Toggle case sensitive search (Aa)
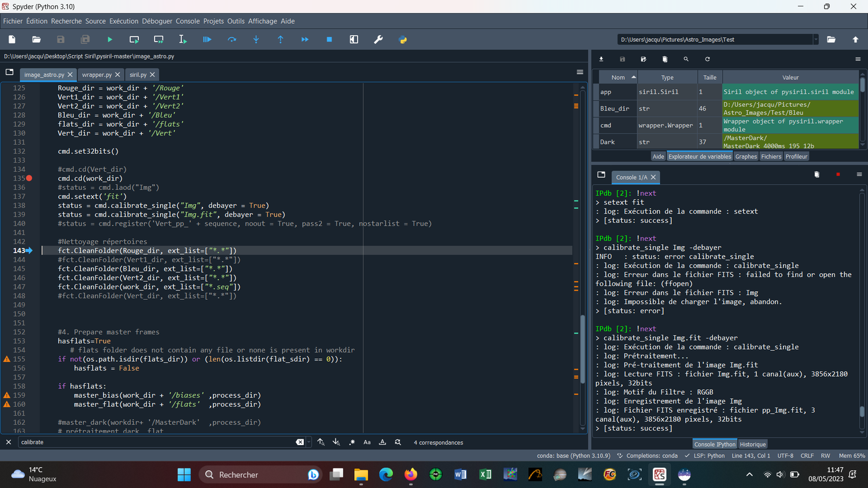Image resolution: width=868 pixels, height=488 pixels. click(x=367, y=442)
